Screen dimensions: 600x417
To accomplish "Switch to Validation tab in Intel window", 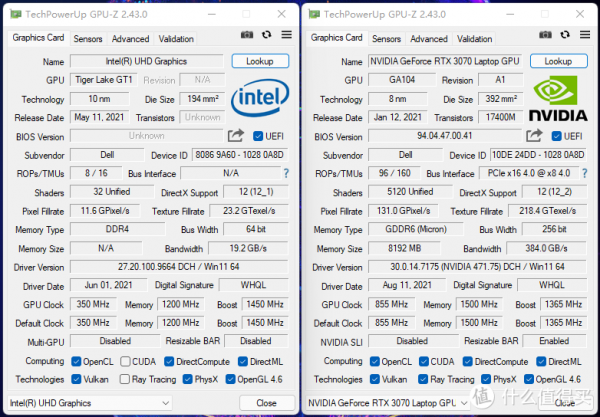I will pos(176,39).
